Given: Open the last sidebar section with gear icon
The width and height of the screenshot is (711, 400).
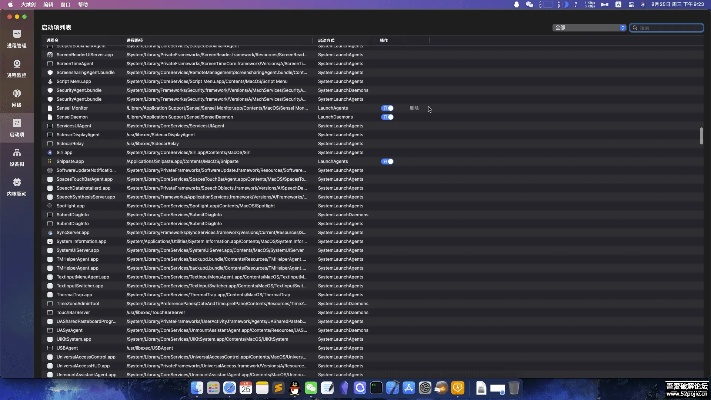Looking at the screenshot, I should (16, 185).
